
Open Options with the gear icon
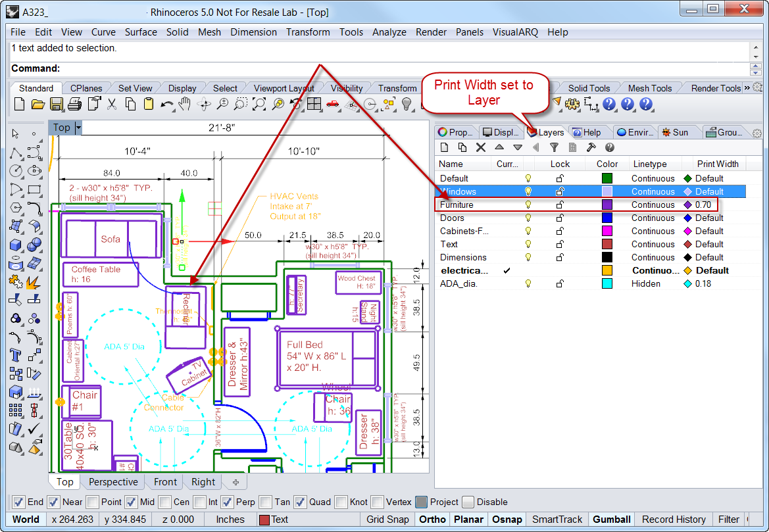572,104
